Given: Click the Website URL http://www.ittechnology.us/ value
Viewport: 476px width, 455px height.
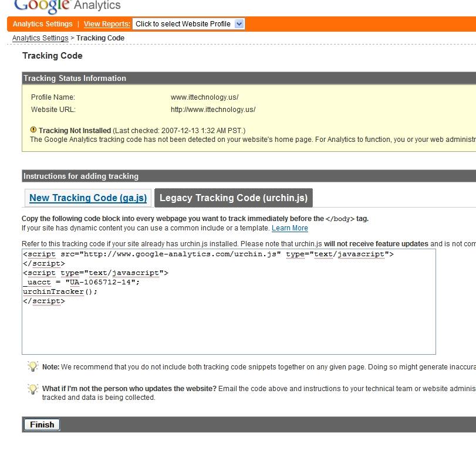Looking at the screenshot, I should click(213, 110).
